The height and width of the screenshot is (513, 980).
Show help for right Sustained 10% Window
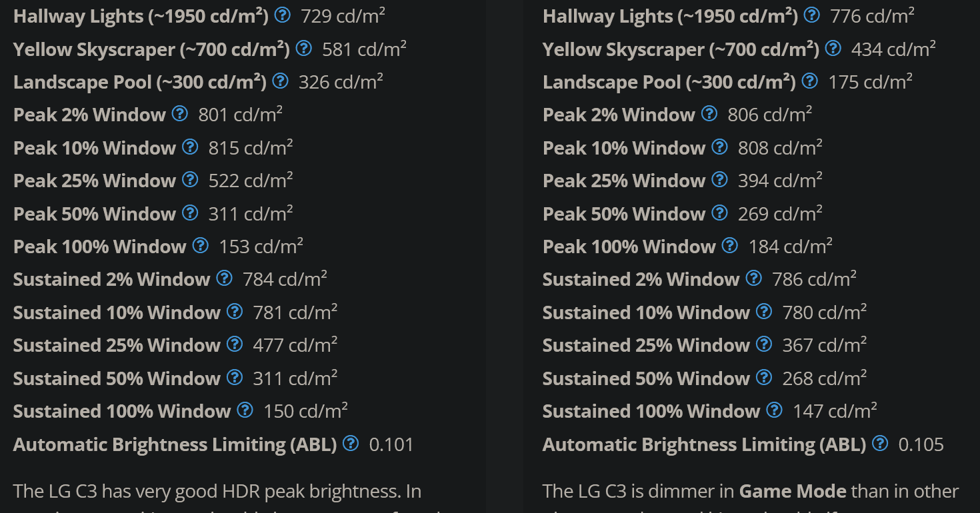(764, 311)
